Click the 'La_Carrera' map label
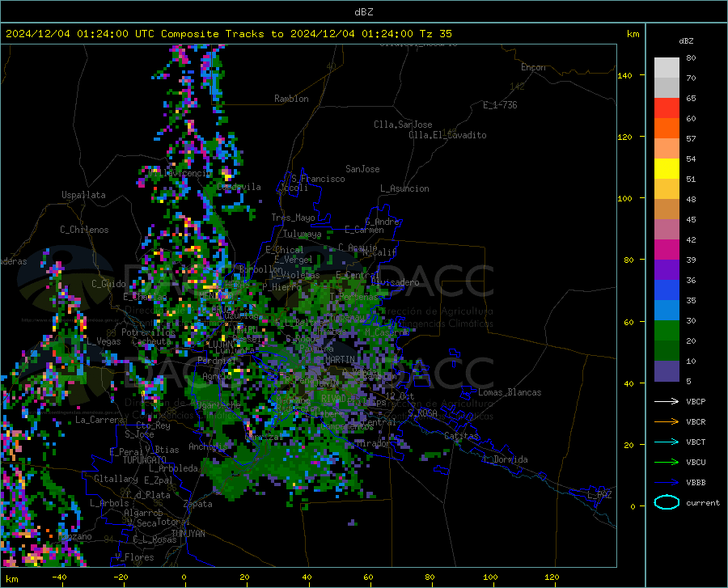The width and height of the screenshot is (728, 588). (x=99, y=420)
